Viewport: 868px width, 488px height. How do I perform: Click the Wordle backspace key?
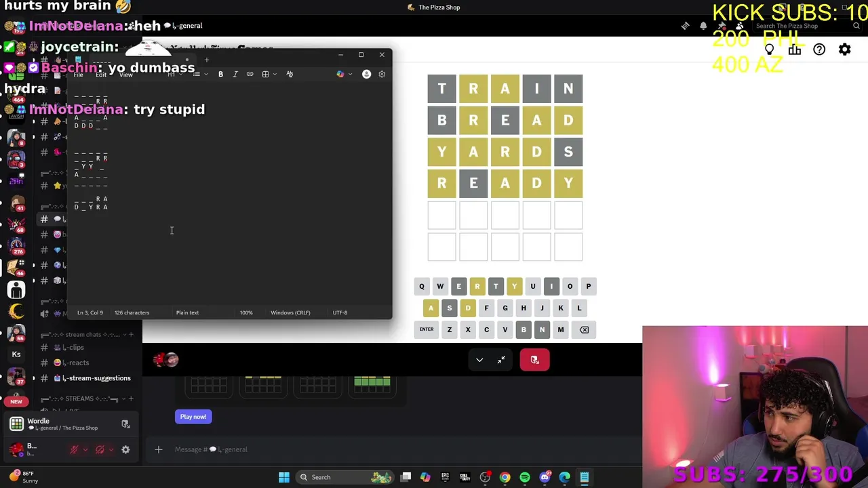(584, 329)
